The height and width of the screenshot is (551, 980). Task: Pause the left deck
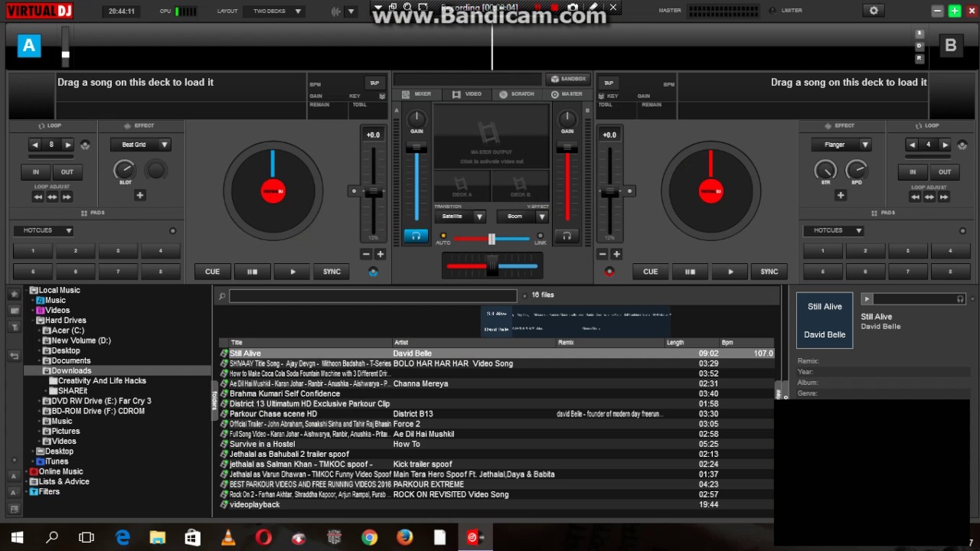(x=252, y=272)
